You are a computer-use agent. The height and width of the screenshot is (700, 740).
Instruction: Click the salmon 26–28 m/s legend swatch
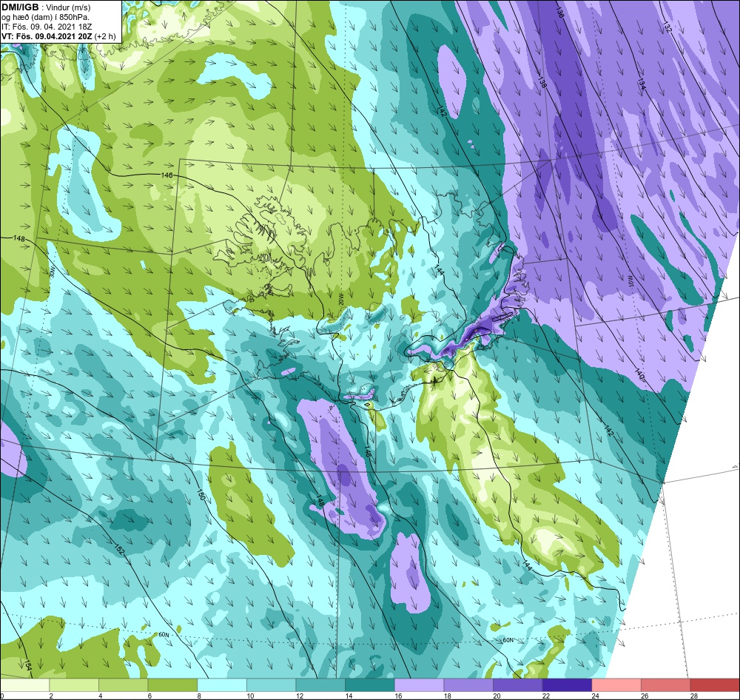coord(666,685)
